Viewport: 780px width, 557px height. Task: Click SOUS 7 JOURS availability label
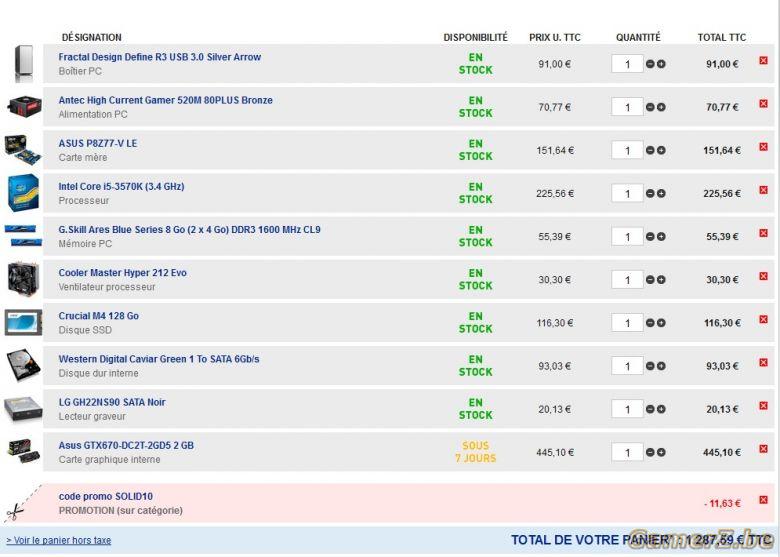point(476,452)
